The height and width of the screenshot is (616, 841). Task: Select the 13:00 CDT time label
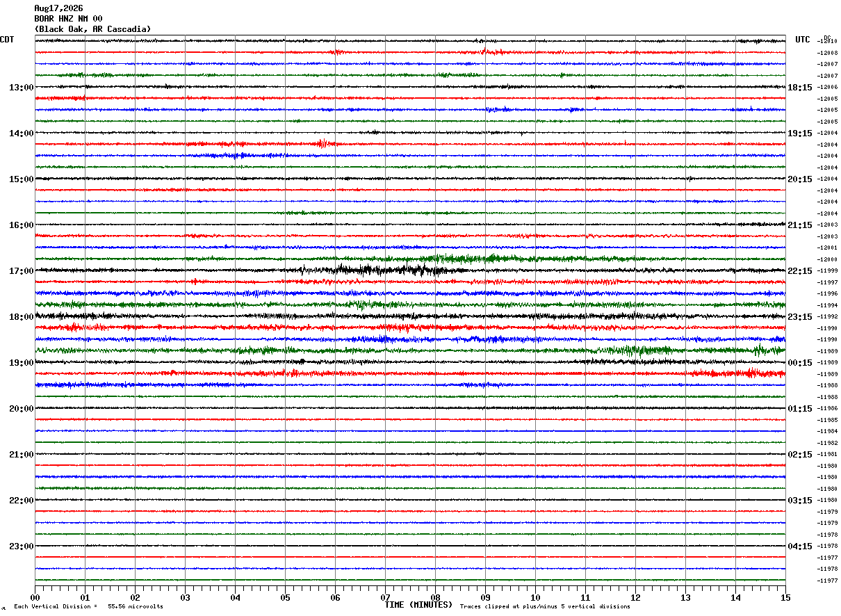click(21, 87)
